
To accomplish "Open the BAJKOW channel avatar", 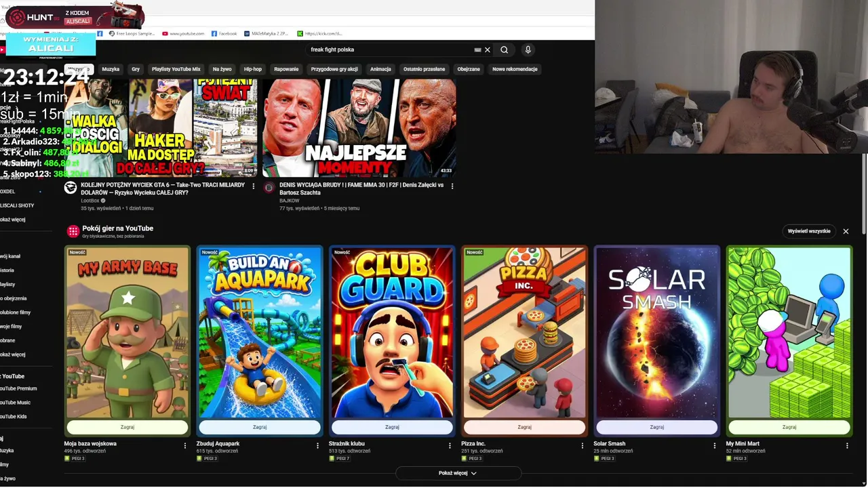I will (269, 188).
